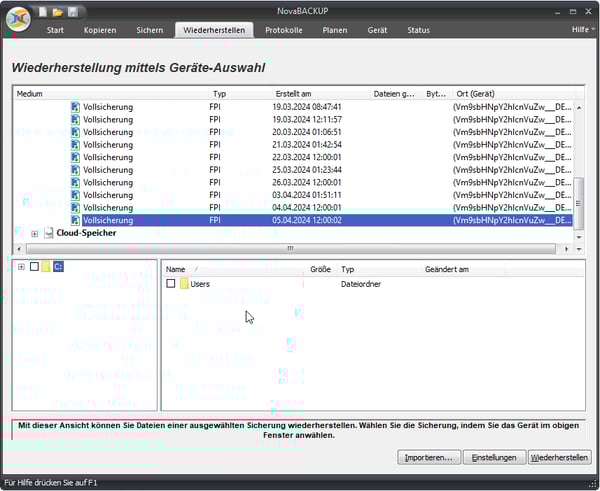Image resolution: width=600 pixels, height=491 pixels.
Task: Select the Vollsicherung row dated 03.04.2024 01:51:11
Action: (x=293, y=195)
